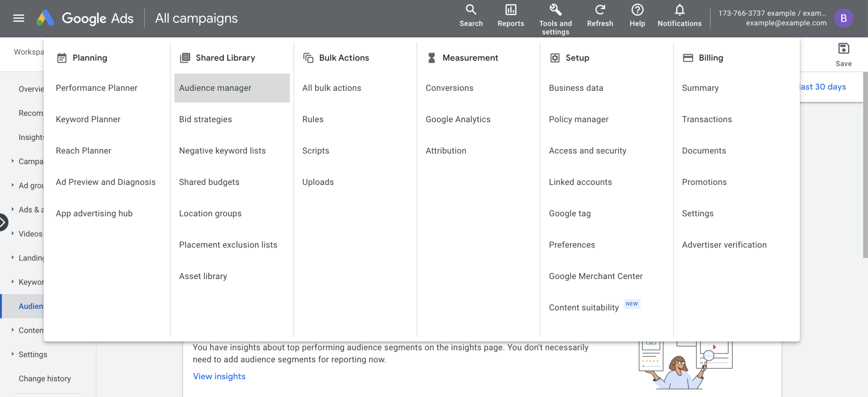Screen dimensions: 868x397
Task: Open Ad Preview and Diagnosis
Action: 106,182
